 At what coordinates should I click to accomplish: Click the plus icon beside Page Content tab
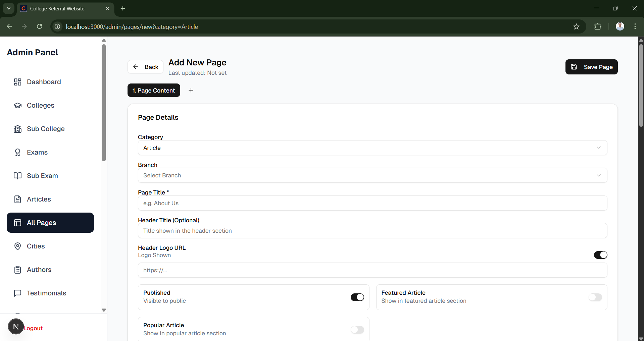[x=191, y=90]
